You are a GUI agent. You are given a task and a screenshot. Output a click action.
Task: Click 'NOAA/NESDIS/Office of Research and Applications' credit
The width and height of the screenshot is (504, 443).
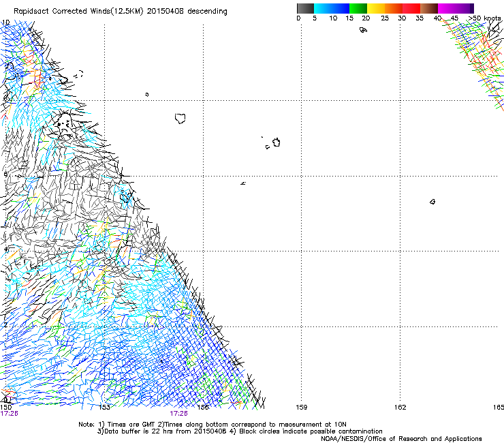[x=401, y=438]
